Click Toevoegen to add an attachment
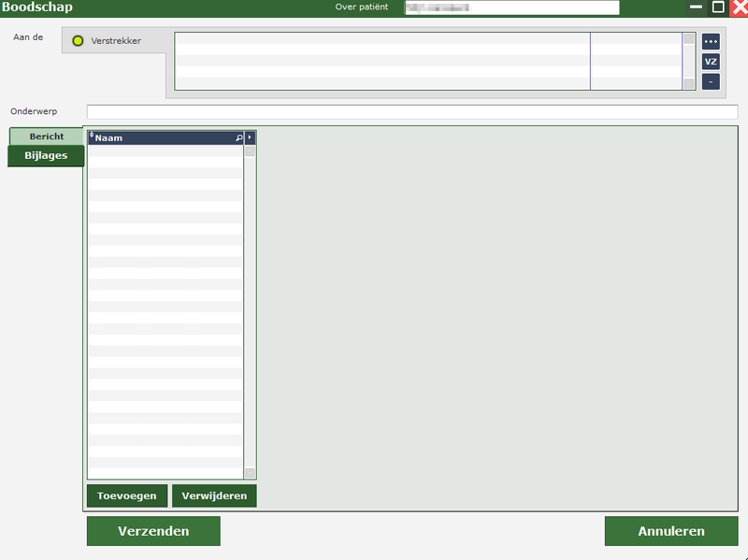This screenshot has height=560, width=748. tap(127, 495)
